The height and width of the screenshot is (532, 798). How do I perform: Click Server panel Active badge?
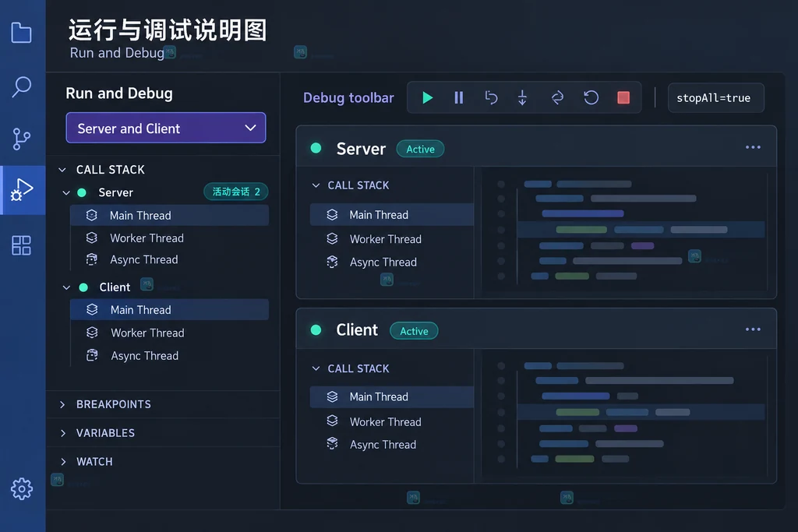coord(420,149)
